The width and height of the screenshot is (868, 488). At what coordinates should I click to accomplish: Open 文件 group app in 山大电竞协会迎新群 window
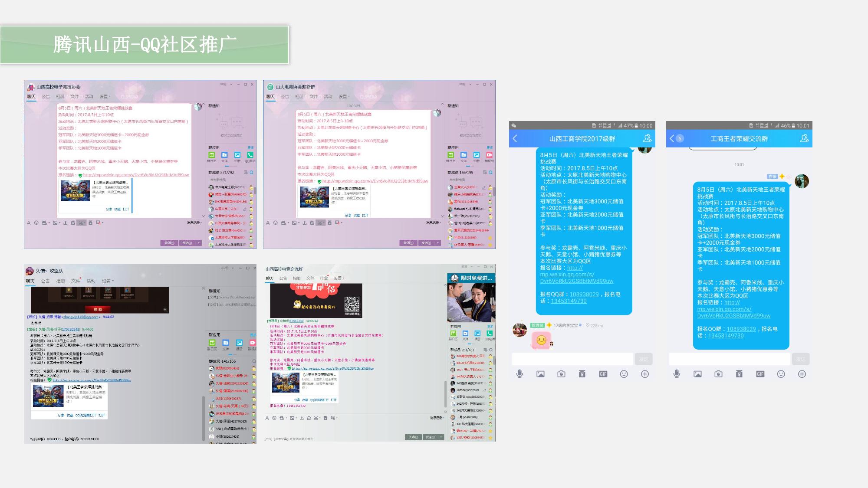464,157
